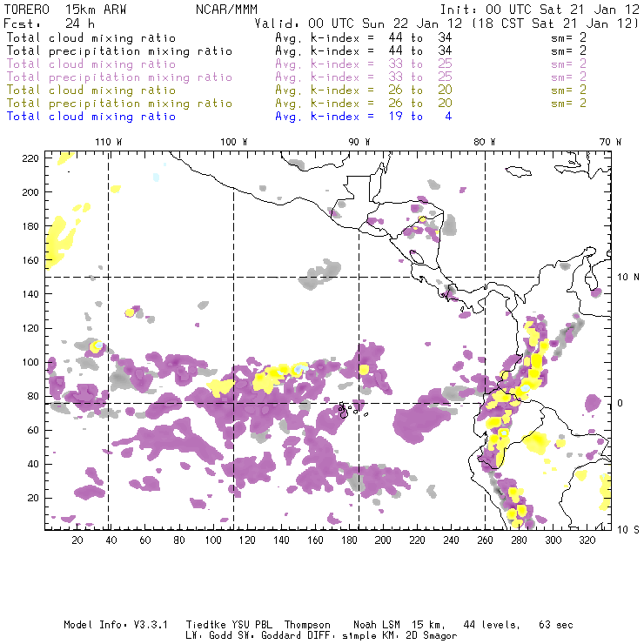Select the "Goddard" text in footer line
The image size is (644, 644).
point(281,636)
